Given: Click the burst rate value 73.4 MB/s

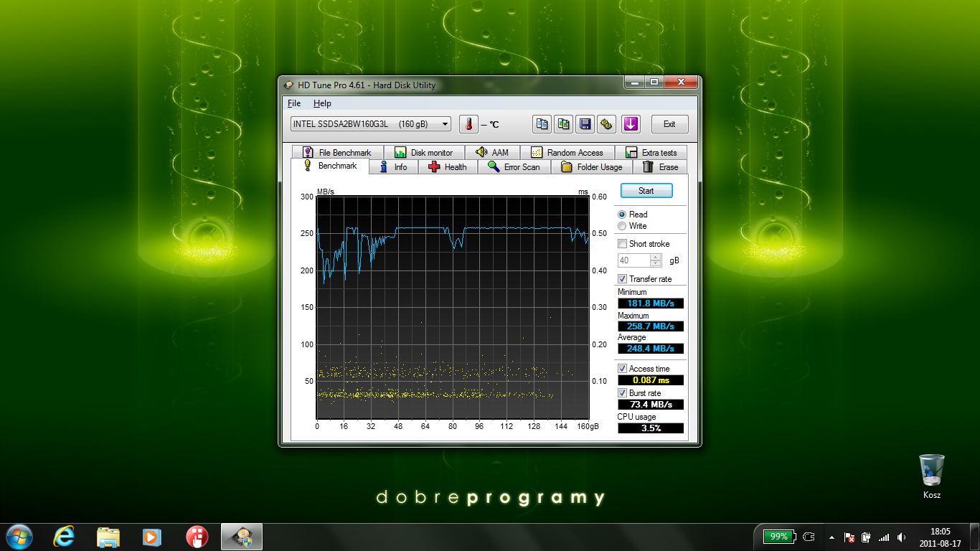Looking at the screenshot, I should tap(651, 405).
